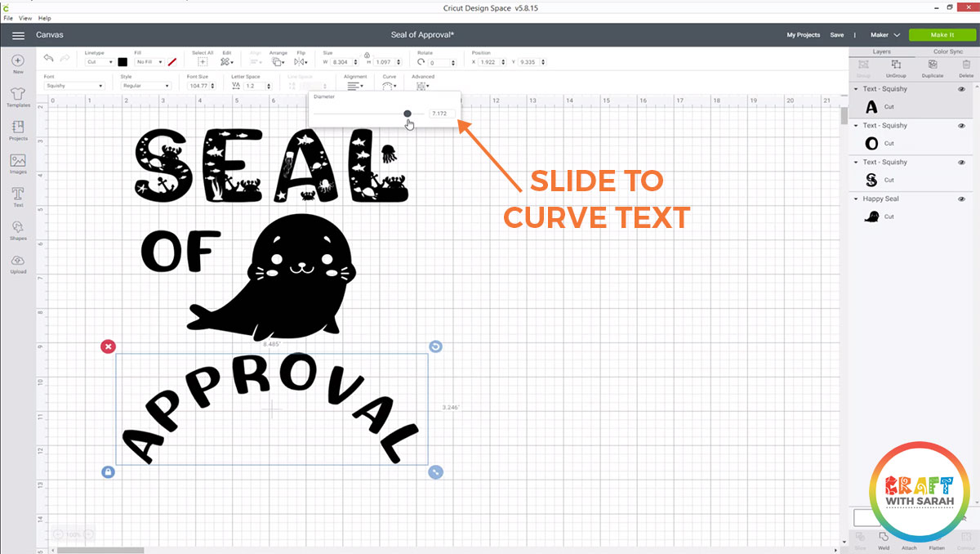Click the Attach icon
The height and width of the screenshot is (554, 980).
909,538
